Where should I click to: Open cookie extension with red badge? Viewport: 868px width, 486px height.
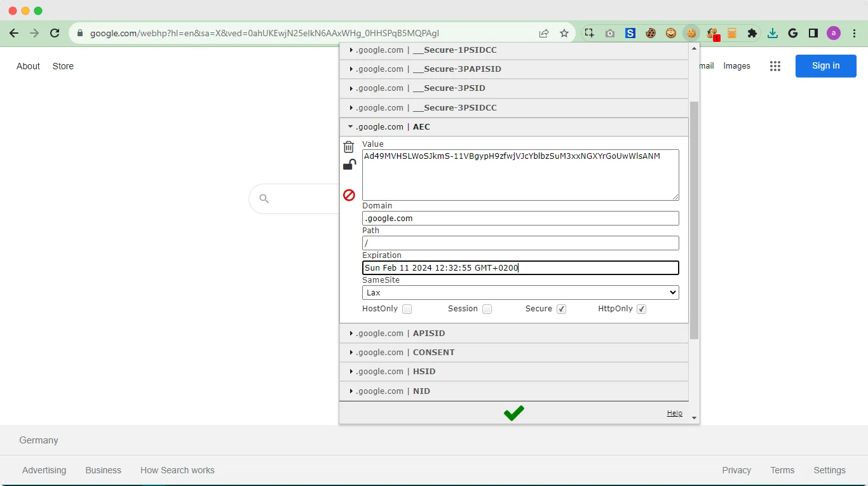[712, 34]
